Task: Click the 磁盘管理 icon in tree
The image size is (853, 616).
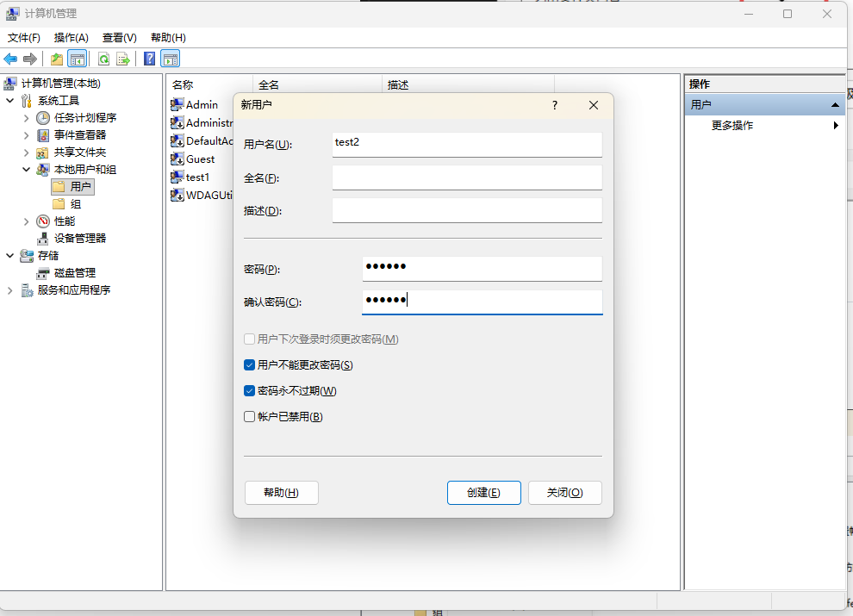Action: [43, 273]
